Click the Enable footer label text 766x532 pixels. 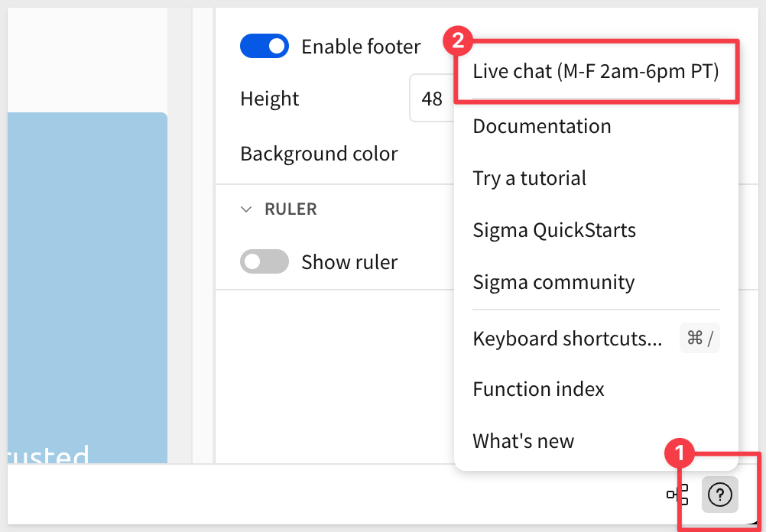(x=361, y=47)
